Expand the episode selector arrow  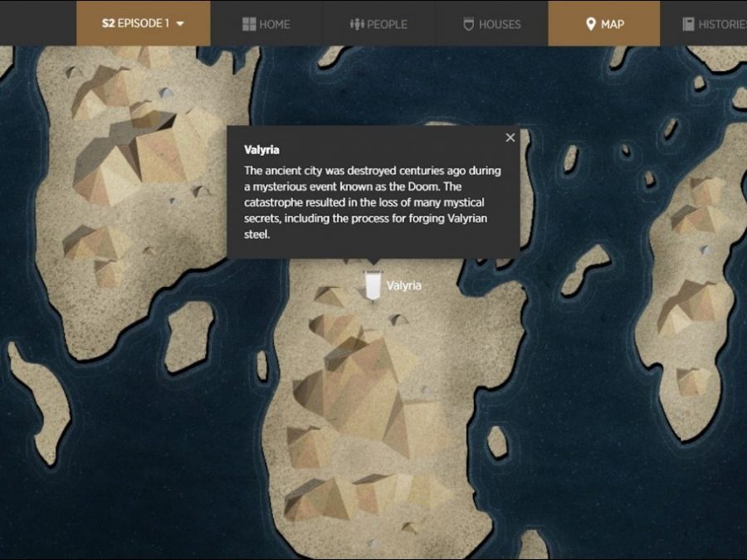(180, 24)
